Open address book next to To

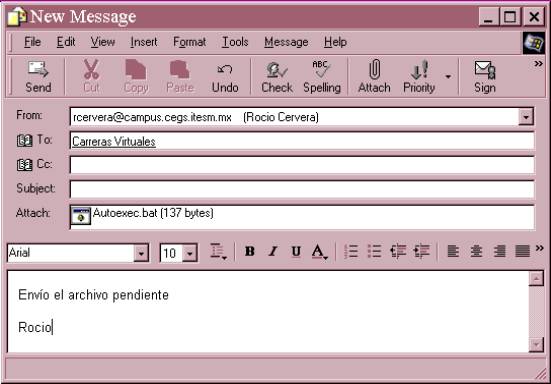pos(24,141)
